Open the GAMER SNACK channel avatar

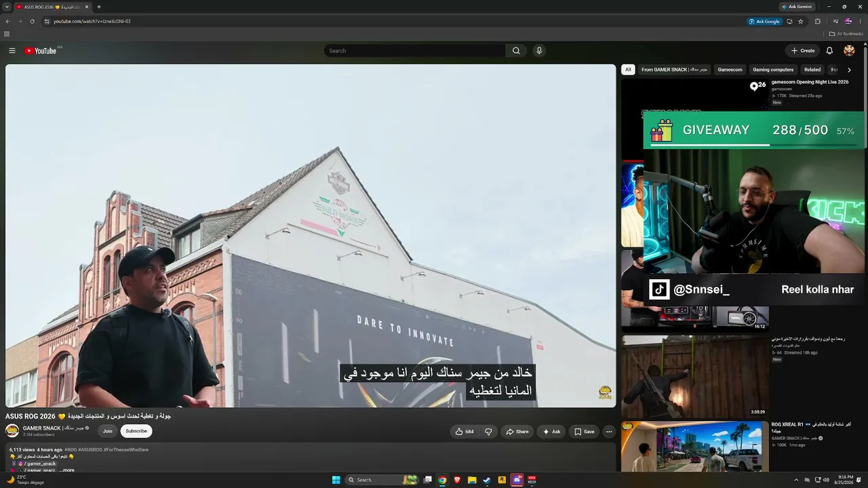click(x=12, y=431)
